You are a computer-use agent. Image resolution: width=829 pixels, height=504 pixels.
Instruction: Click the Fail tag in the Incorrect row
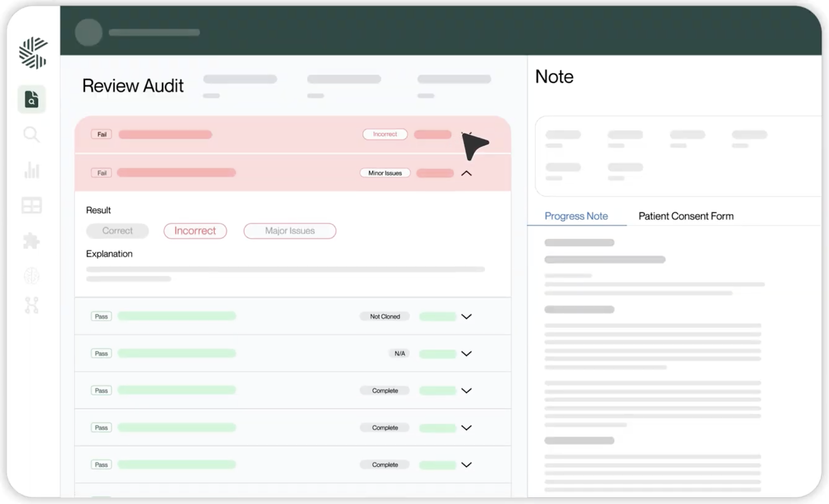102,134
